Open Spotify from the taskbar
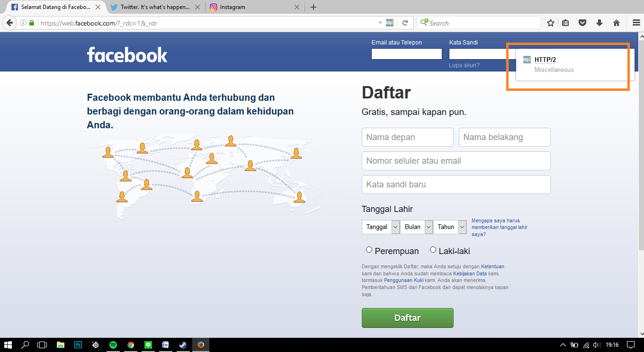The width and height of the screenshot is (644, 352). (113, 345)
